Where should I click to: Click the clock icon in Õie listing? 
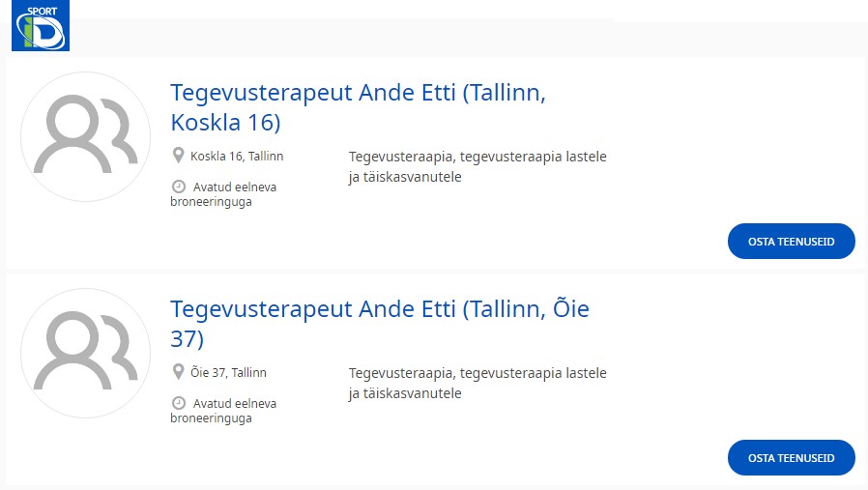[x=178, y=403]
